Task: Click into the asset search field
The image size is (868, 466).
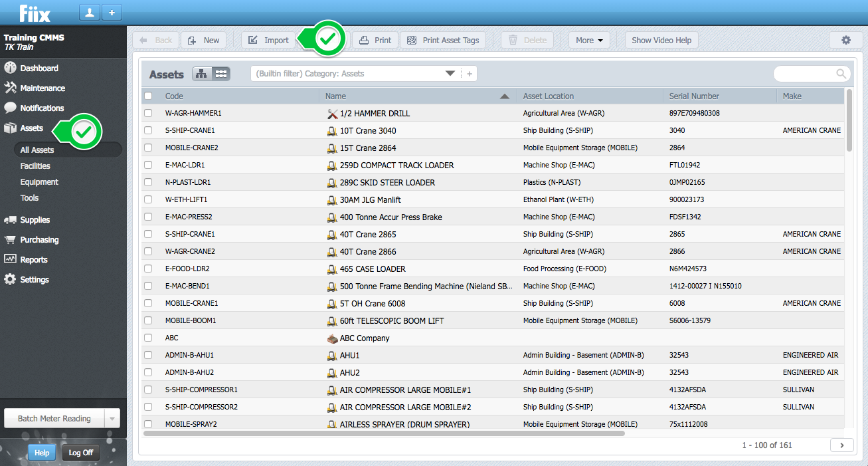Action: 804,74
